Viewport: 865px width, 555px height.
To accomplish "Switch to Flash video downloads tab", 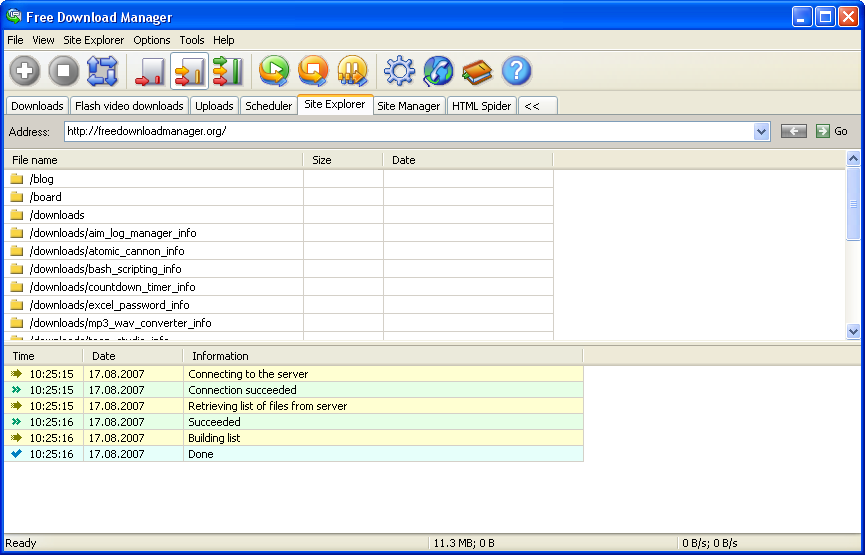I will coord(129,105).
